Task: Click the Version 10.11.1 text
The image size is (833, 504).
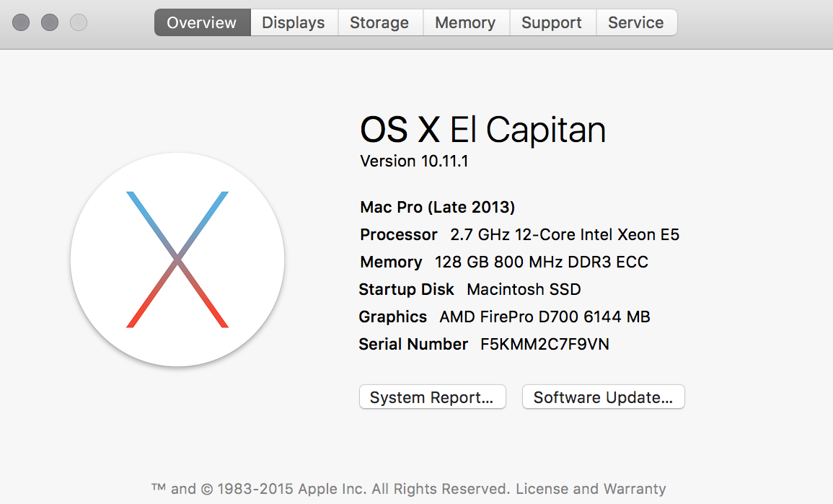Action: pos(414,161)
